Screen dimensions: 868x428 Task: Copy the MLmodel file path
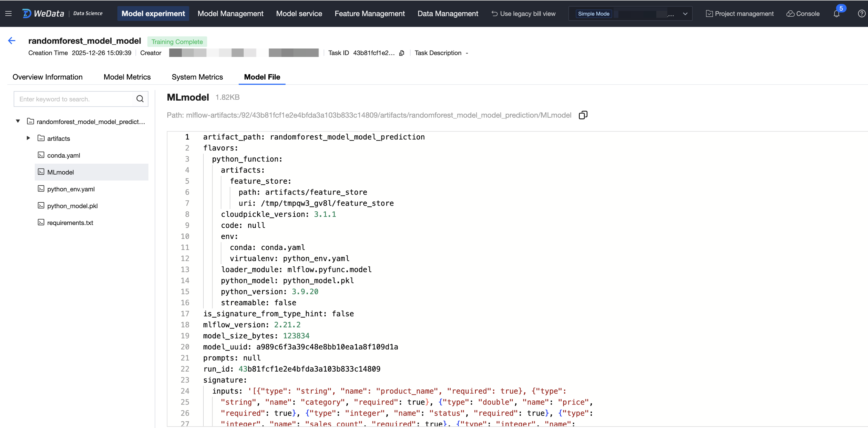coord(583,115)
